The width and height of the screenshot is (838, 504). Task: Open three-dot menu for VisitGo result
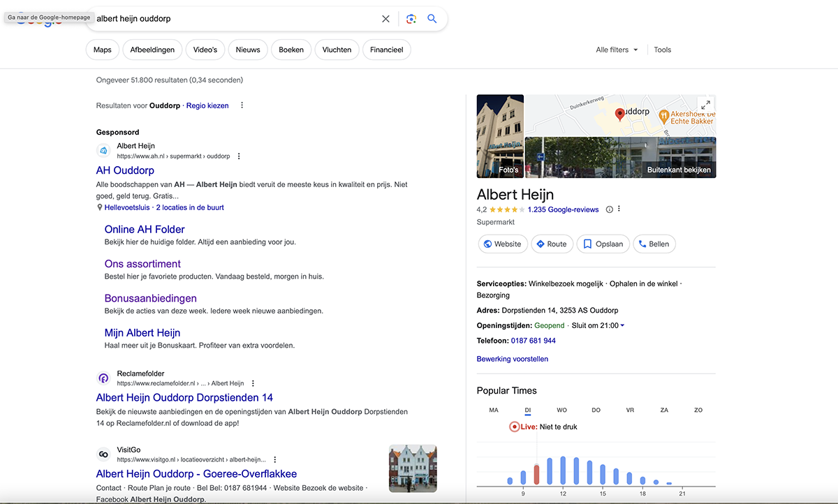275,459
